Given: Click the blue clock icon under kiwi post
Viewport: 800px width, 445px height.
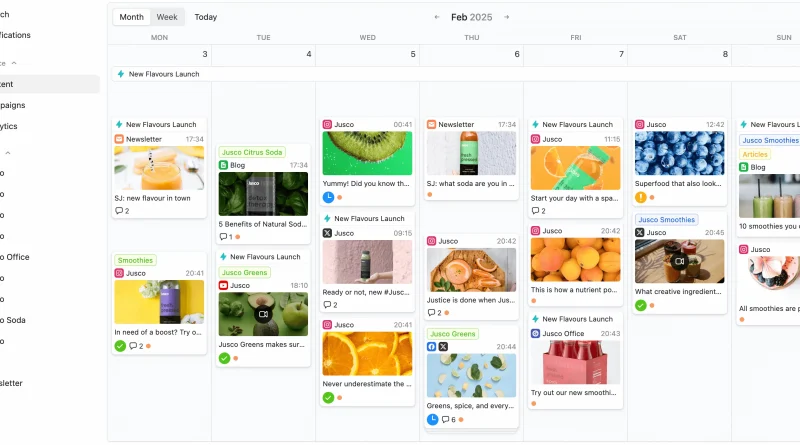Looking at the screenshot, I should pos(328,197).
